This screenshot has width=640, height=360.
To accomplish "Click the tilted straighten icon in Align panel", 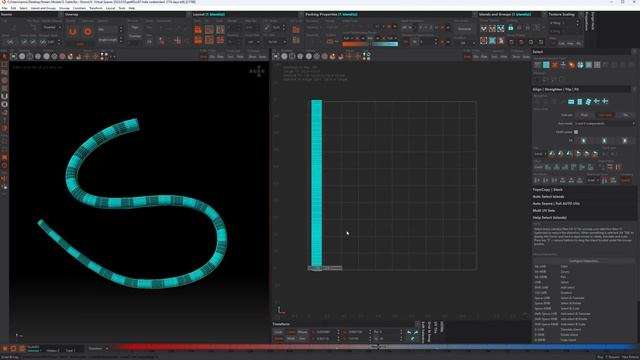I will [x=588, y=102].
